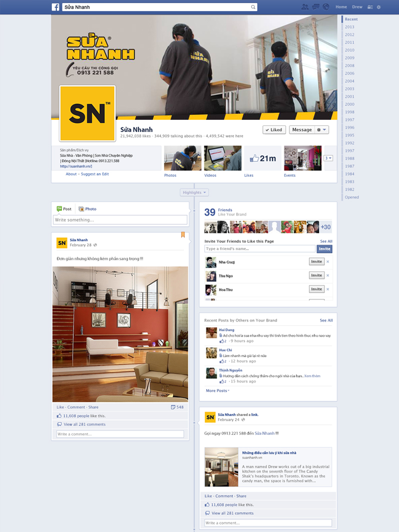Click Like on February 28 post
Image resolution: width=399 pixels, height=532 pixels.
pyautogui.click(x=60, y=407)
